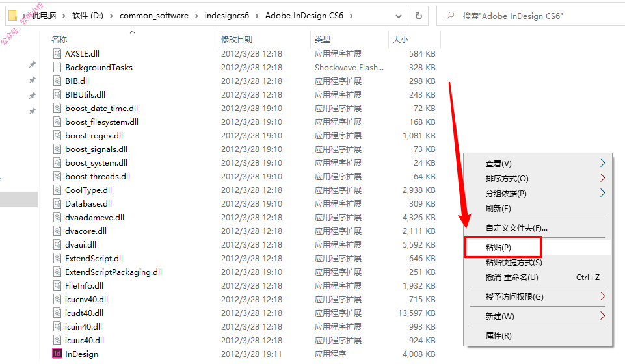Go to 此电脑 in breadcrumb
The height and width of the screenshot is (364, 625).
pyautogui.click(x=44, y=16)
